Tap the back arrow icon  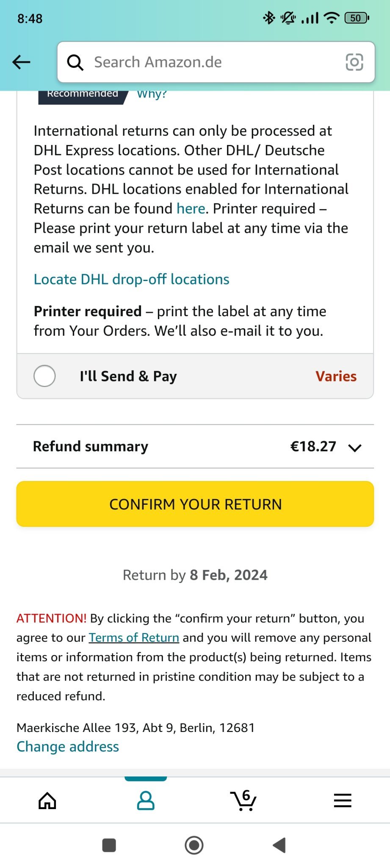(x=21, y=62)
